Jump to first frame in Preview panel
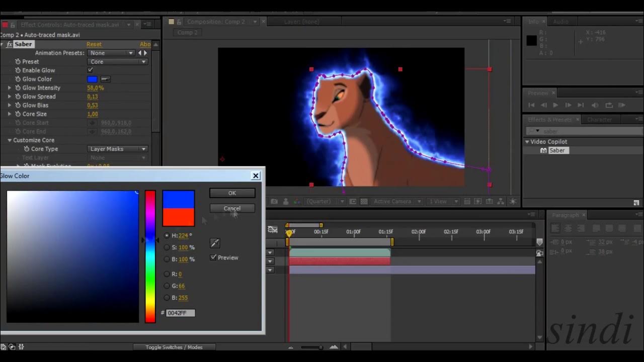The height and width of the screenshot is (362, 644). coord(531,105)
